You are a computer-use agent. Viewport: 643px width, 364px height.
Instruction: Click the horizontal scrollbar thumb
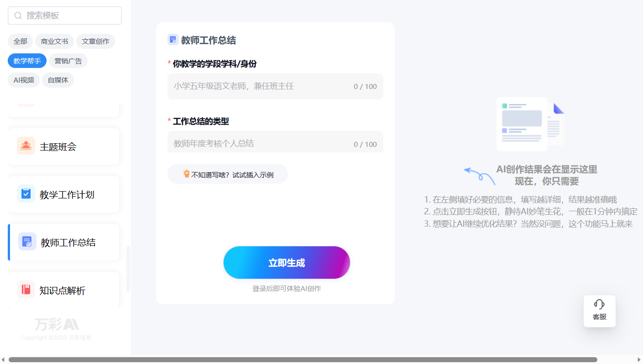click(303, 359)
